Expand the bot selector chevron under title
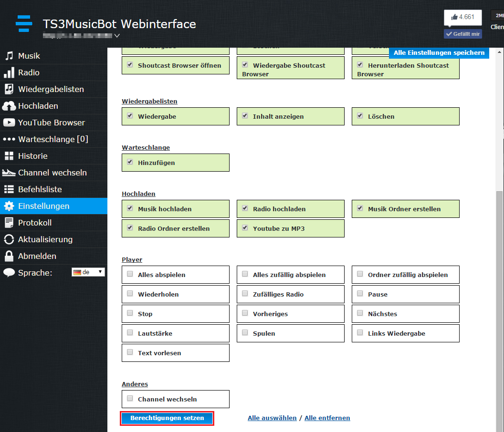This screenshot has width=504, height=432. click(x=117, y=36)
